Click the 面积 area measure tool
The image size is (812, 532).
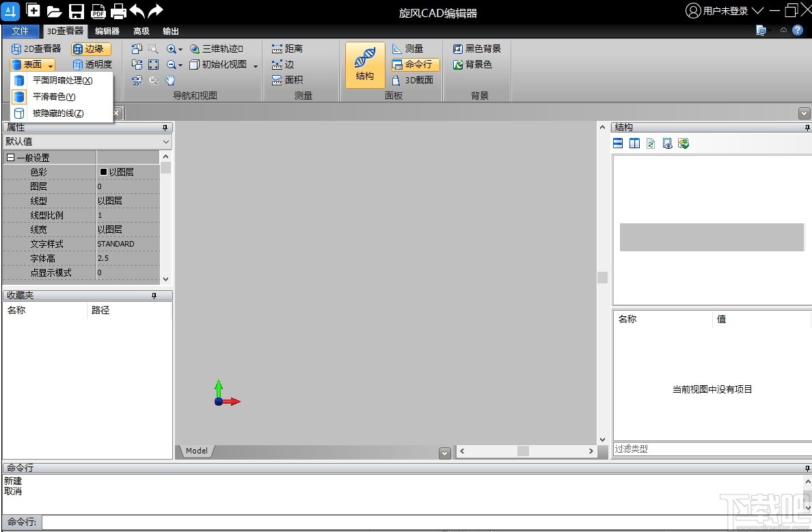pyautogui.click(x=287, y=80)
